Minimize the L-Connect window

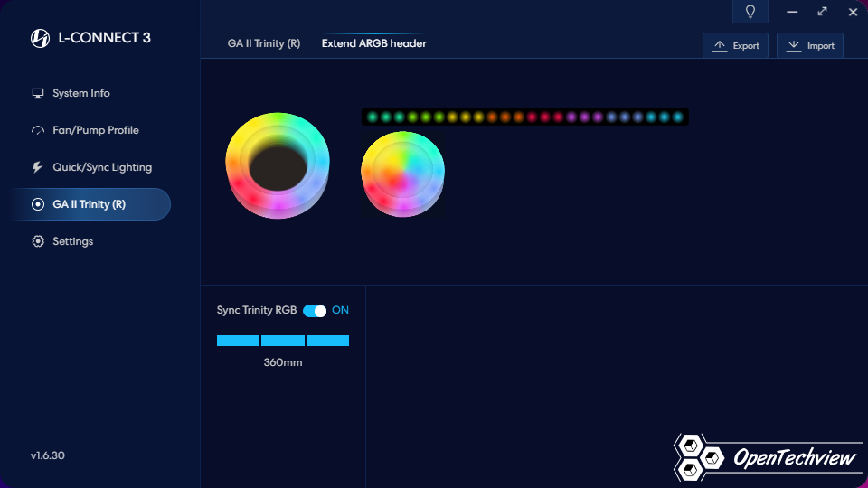click(792, 12)
